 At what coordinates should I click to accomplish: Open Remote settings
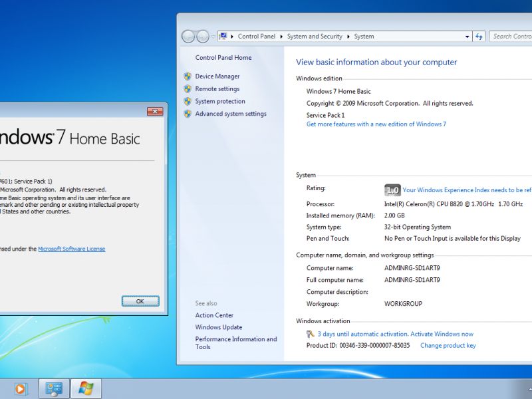tap(217, 89)
